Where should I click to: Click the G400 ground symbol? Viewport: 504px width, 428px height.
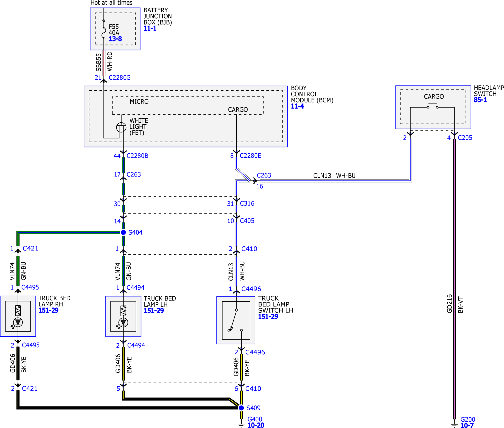point(241,425)
